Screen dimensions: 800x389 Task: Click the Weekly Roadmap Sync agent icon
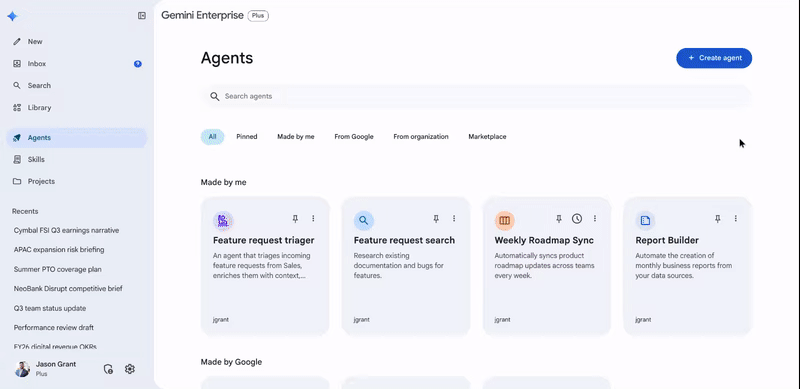(x=505, y=221)
